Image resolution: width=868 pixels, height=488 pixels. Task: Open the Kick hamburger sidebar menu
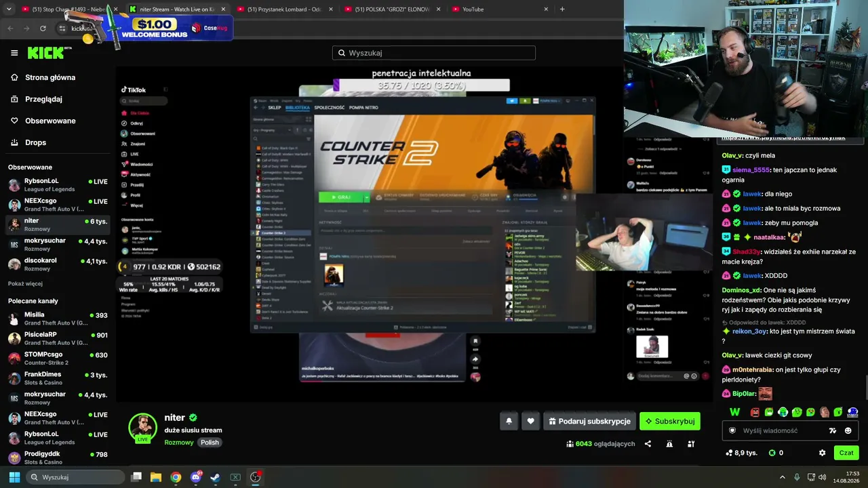click(14, 53)
